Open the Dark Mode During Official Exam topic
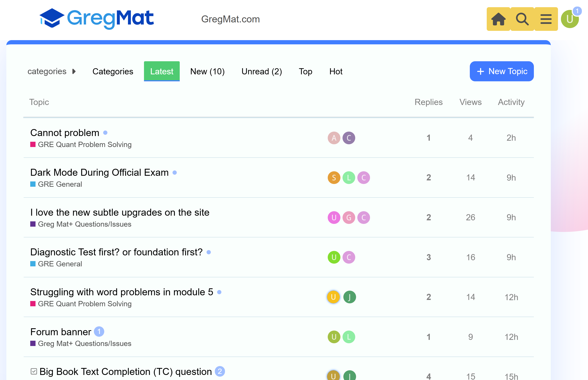The image size is (588, 380). click(99, 173)
